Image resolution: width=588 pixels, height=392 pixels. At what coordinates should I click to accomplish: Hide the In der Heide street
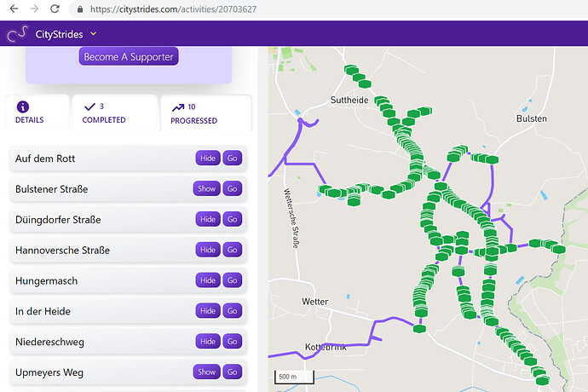(208, 311)
